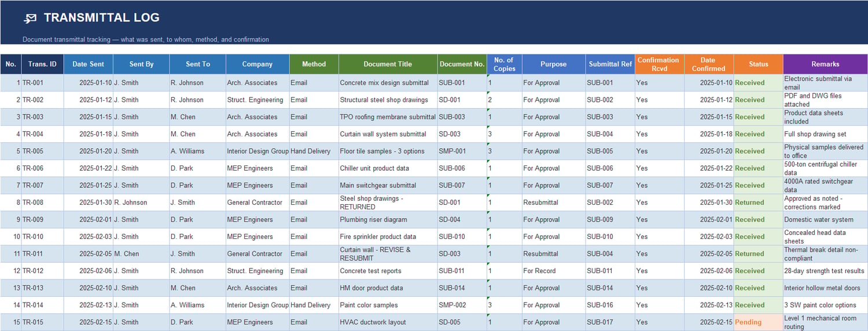Select 'Concrete test reports' cell
This screenshot has height=331, width=868.
388,271
